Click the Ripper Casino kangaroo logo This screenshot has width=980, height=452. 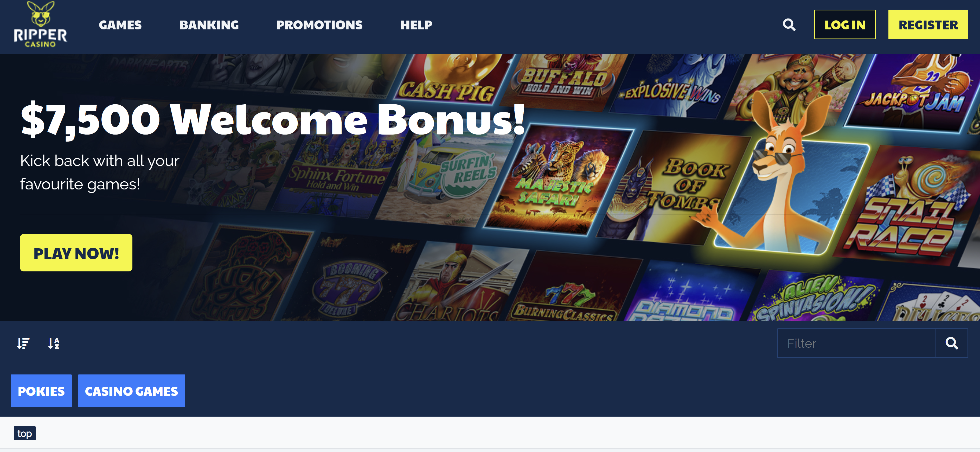pos(40,24)
